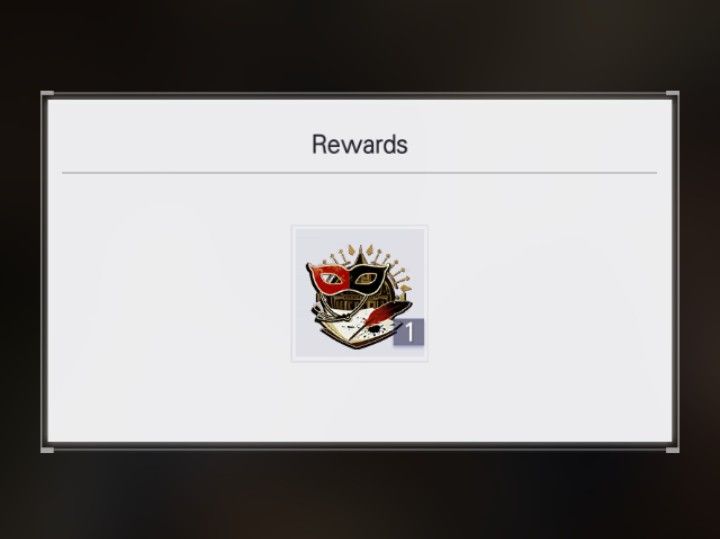Viewport: 720px width, 539px height.
Task: Select the red half of the mask
Action: pyautogui.click(x=329, y=279)
